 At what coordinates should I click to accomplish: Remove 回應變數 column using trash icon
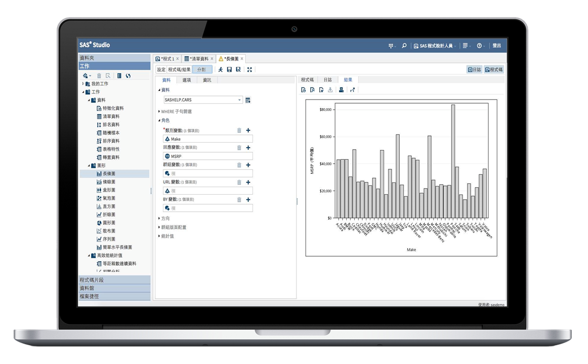[239, 148]
